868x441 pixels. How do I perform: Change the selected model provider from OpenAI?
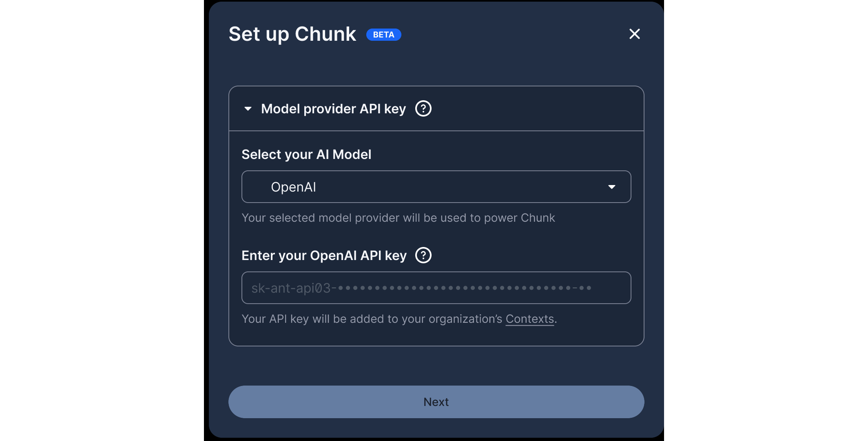[x=436, y=187]
